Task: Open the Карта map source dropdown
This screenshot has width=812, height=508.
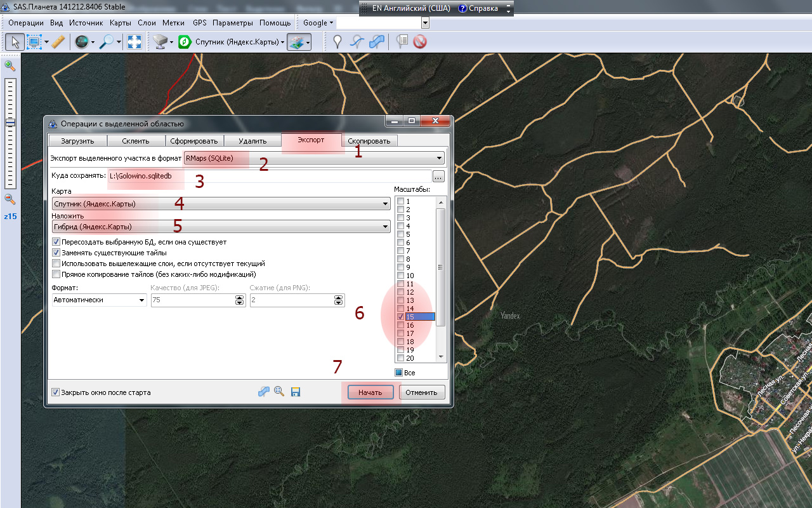Action: [221, 204]
